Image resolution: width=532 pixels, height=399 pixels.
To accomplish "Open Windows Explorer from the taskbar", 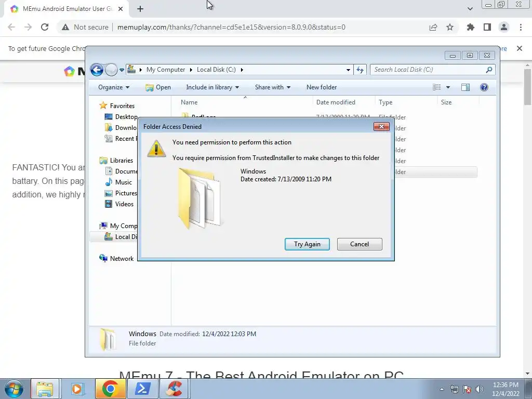I will click(x=45, y=389).
